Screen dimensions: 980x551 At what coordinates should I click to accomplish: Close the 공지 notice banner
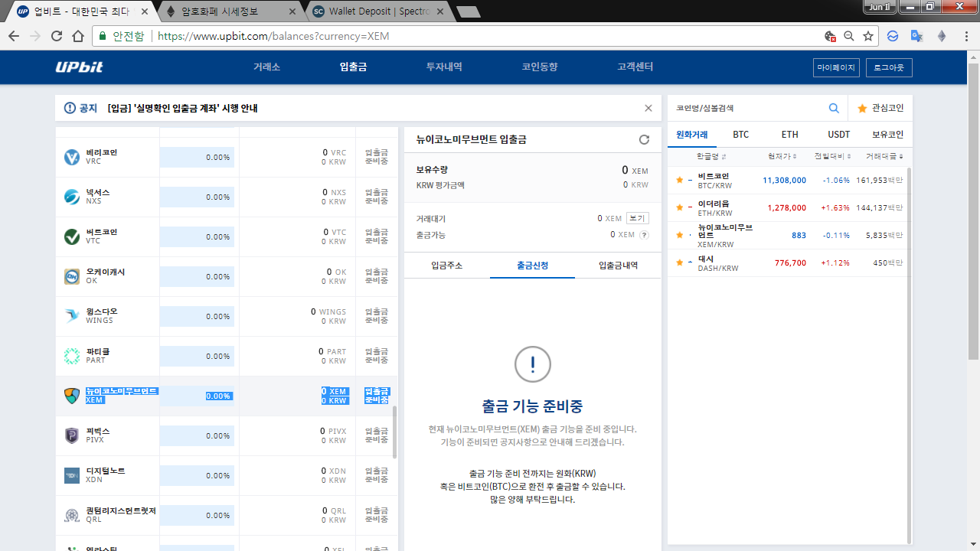(648, 109)
